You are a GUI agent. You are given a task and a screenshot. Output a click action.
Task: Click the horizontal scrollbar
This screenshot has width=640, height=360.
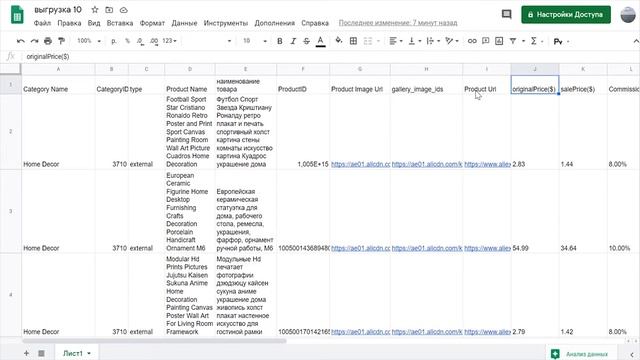[154, 340]
